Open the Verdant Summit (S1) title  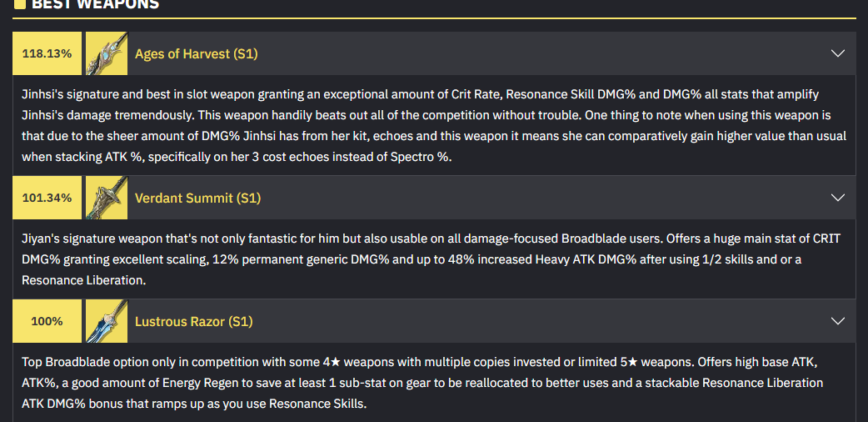197,198
